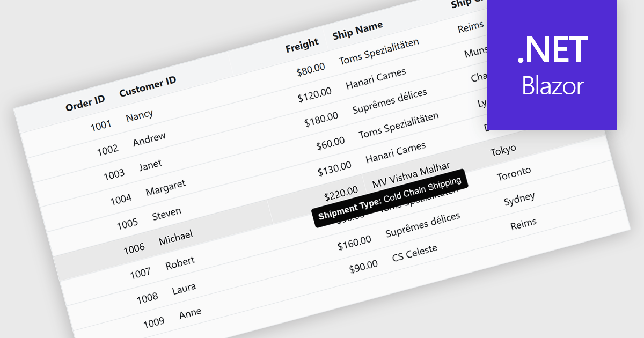Click the Customer ID column header

coord(148,86)
